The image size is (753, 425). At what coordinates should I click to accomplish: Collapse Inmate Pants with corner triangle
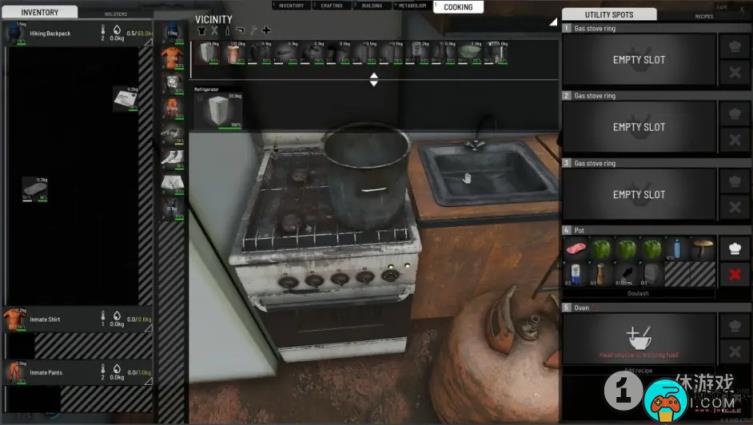point(148,381)
